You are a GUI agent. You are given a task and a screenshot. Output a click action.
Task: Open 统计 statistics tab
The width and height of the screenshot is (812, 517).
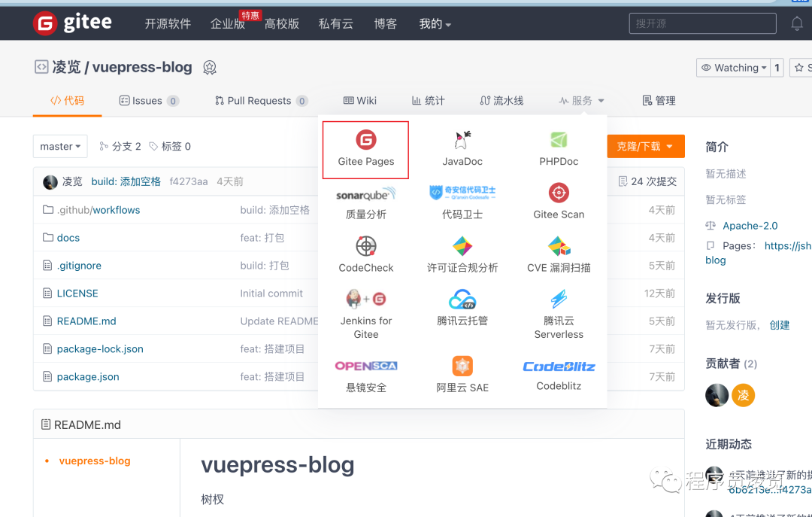[428, 101]
